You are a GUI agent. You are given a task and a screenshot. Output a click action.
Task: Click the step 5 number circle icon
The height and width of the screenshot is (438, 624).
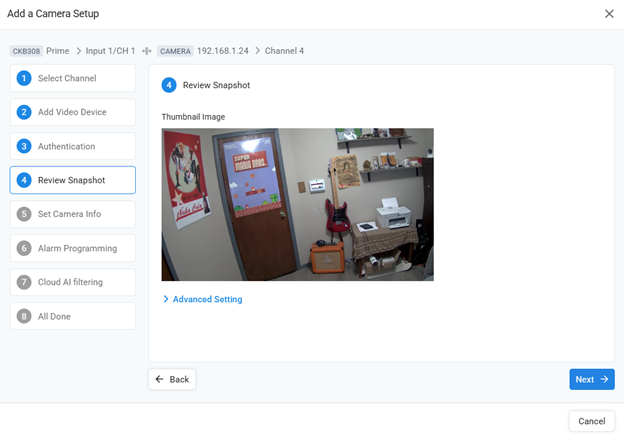(x=24, y=215)
